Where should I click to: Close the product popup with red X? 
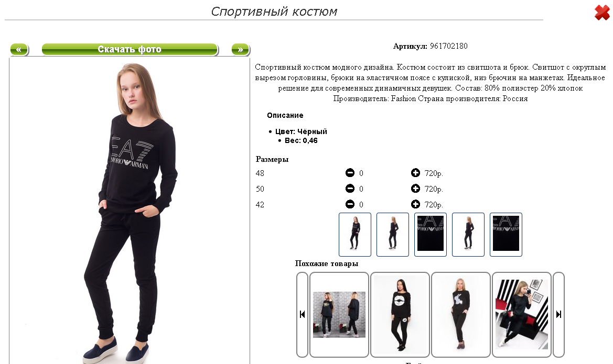[x=602, y=13]
